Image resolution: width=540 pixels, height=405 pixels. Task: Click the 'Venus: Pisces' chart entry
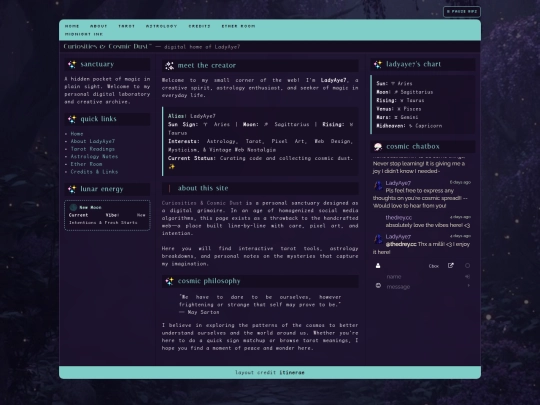pos(398,109)
